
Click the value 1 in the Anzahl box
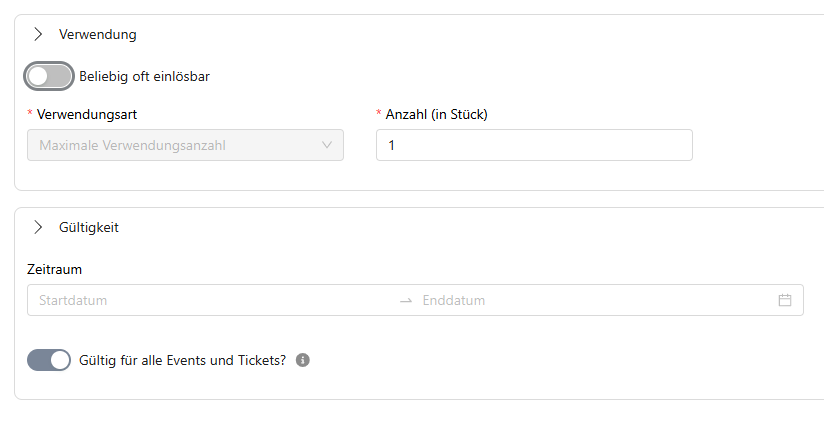tap(392, 145)
